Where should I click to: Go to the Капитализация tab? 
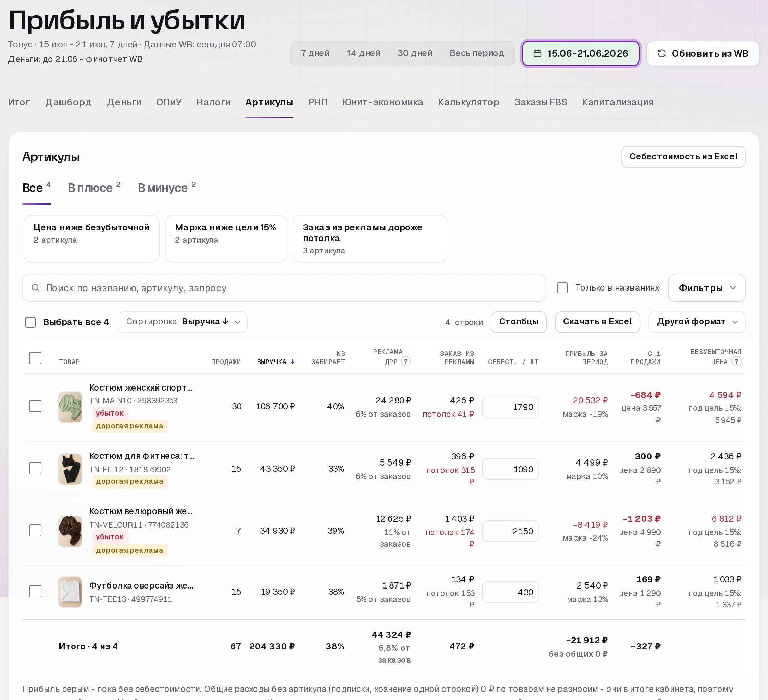(618, 102)
